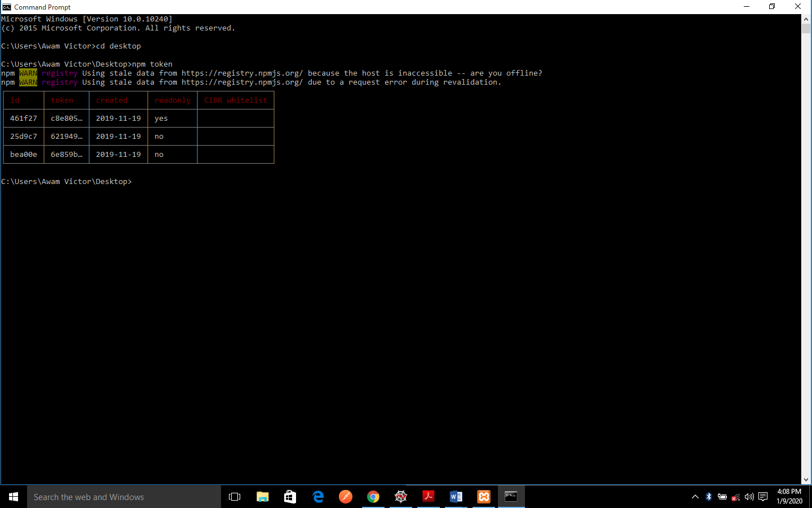Screen dimensions: 812x508
Task: Switch to Adobe Acrobat Reader on the taskbar
Action: (429, 497)
